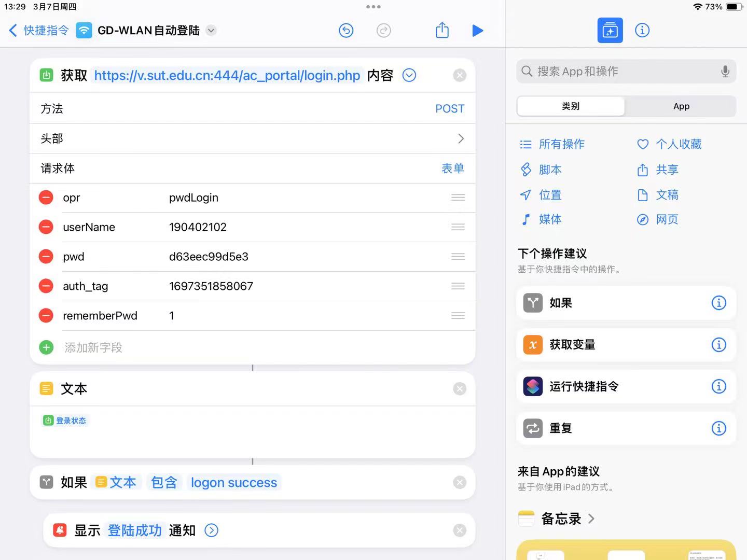The width and height of the screenshot is (747, 560).
Task: Tap the Wi-Fi shortcut icon beside title
Action: coord(84,31)
